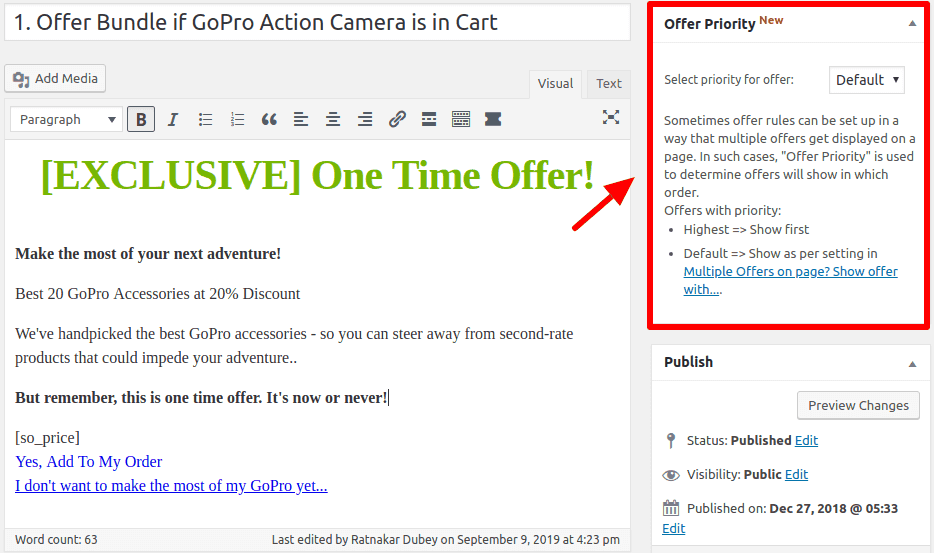Center align the text

[x=333, y=119]
